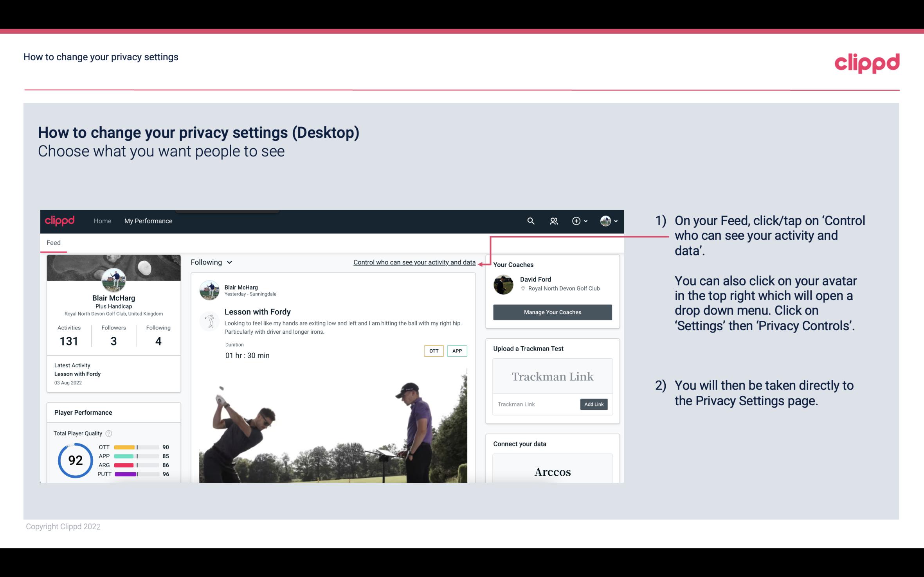Click 'Control who can see your activity and data' link
This screenshot has width=924, height=577.
click(x=414, y=262)
